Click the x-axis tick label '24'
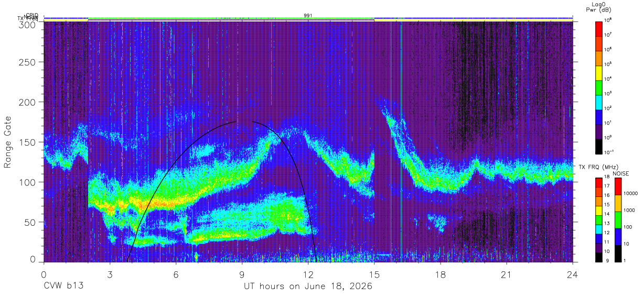 (x=572, y=275)
